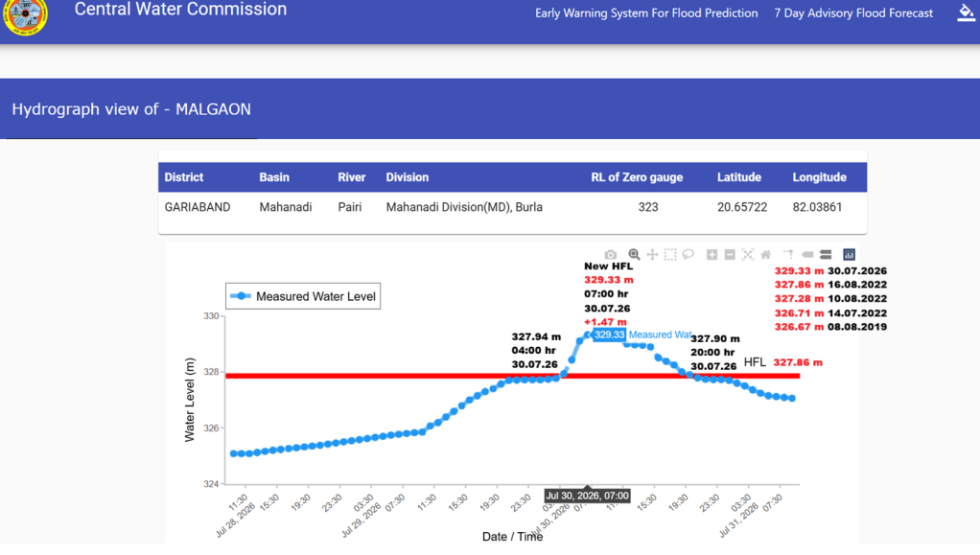The width and height of the screenshot is (980, 555).
Task: Reset axes with the home icon
Action: point(765,254)
